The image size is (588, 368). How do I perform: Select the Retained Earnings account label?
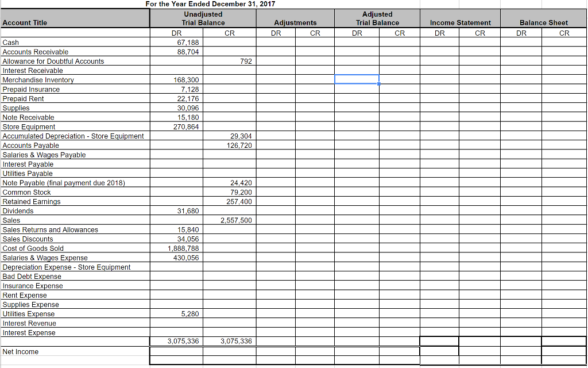tap(32, 201)
